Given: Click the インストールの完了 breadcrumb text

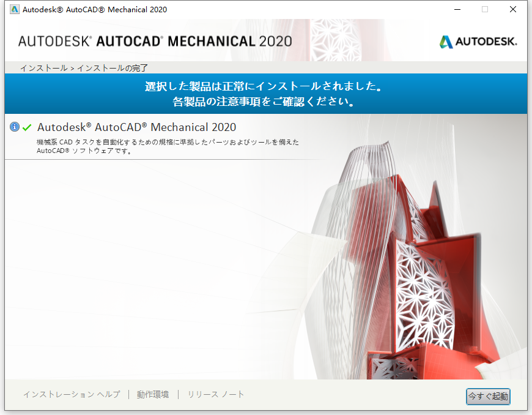Looking at the screenshot, I should click(113, 68).
